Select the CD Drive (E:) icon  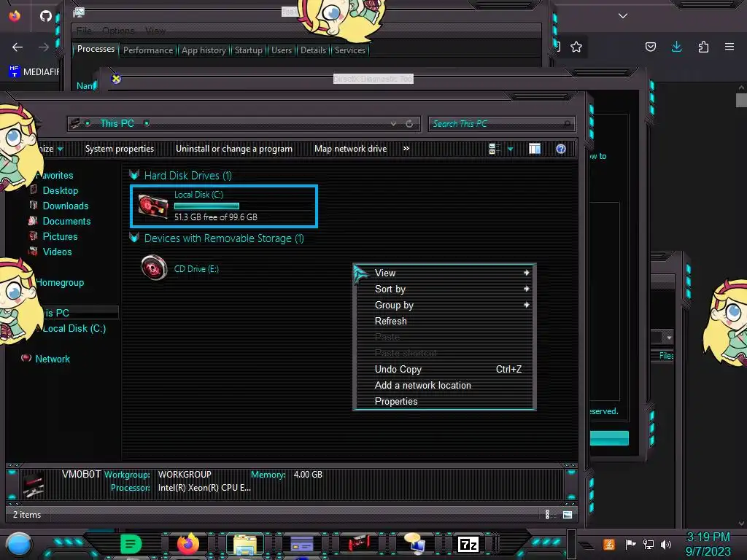tap(155, 268)
